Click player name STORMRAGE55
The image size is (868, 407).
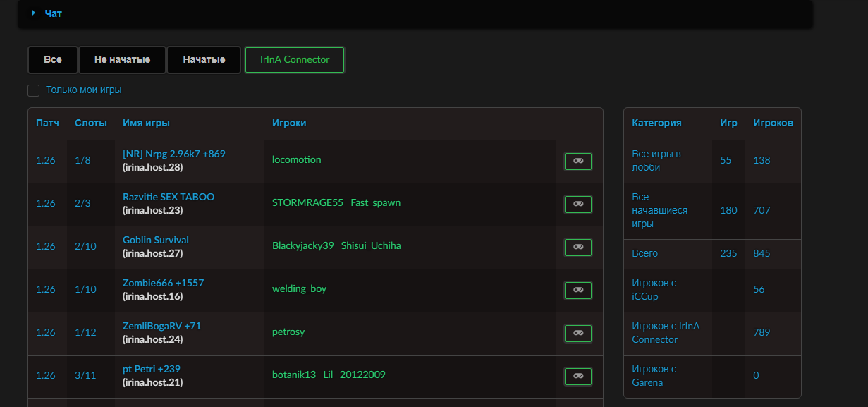[x=307, y=202]
